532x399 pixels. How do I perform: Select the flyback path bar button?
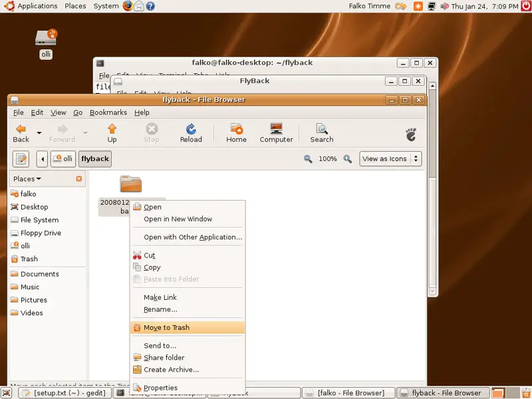[95, 159]
